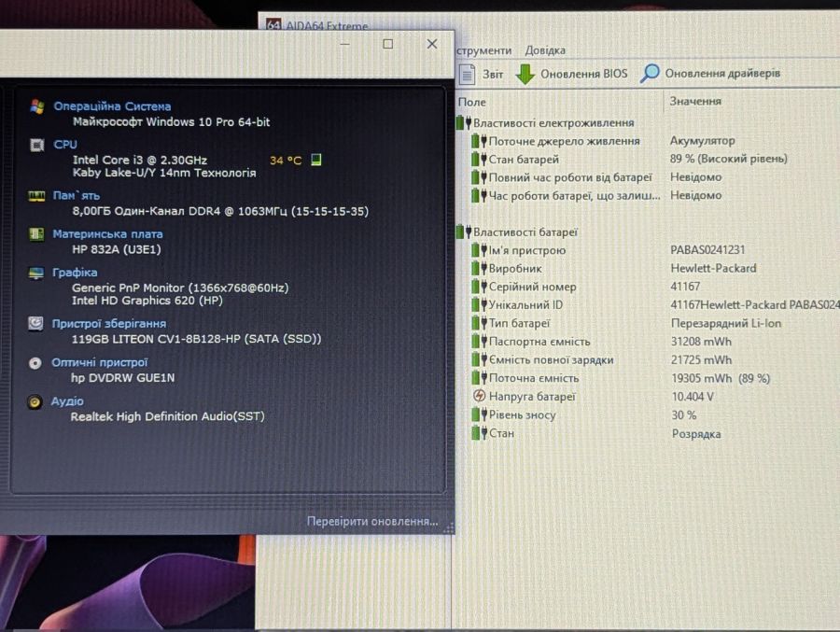840x632 pixels.
Task: Open the Аудіо section link
Action: 67,401
